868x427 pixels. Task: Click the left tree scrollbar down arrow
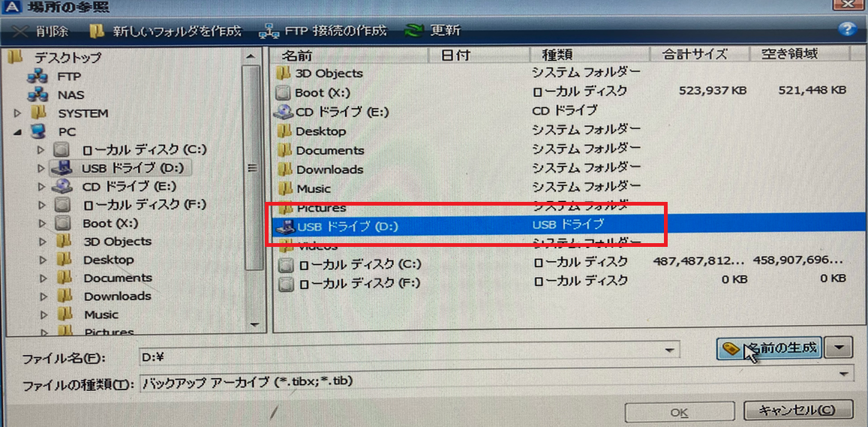pos(253,324)
